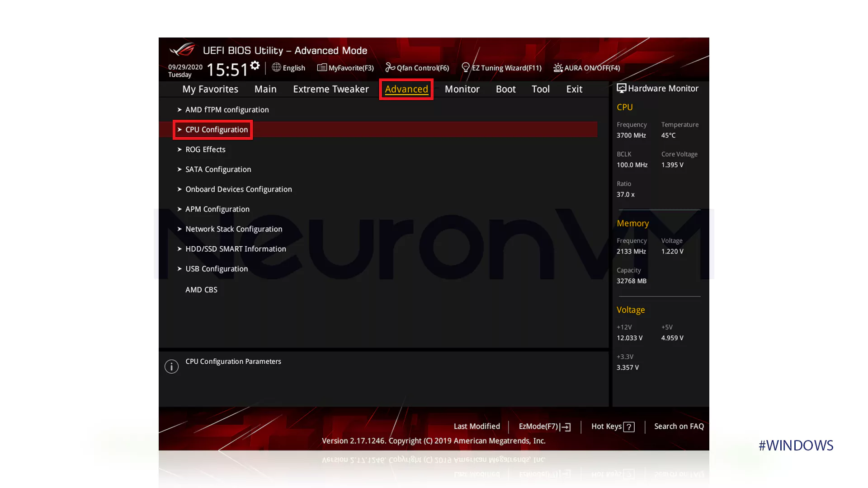Viewport: 868px width, 488px height.
Task: Expand Network Stack Configuration arrow
Action: click(x=179, y=229)
